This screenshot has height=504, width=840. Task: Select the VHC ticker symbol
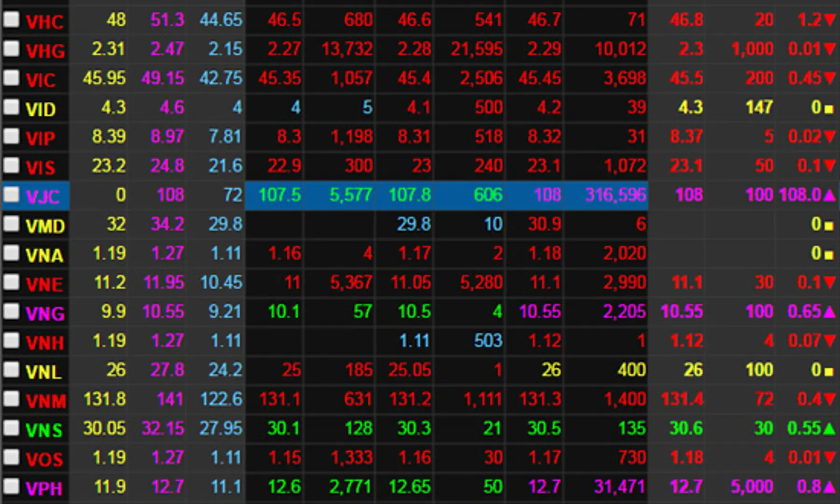pyautogui.click(x=44, y=22)
